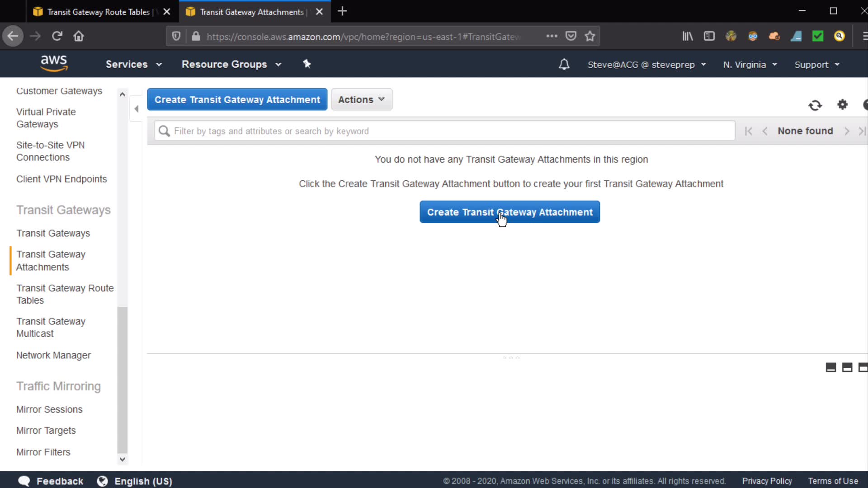The image size is (868, 488).
Task: Collapse the left navigation pane arrow
Action: tap(136, 108)
